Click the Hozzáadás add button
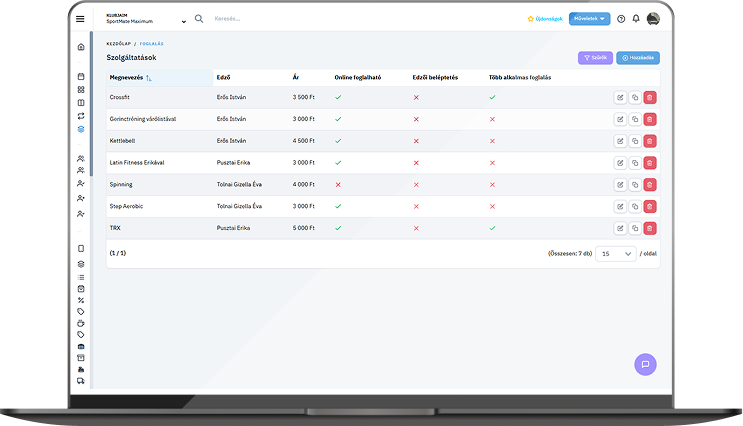Image resolution: width=743 pixels, height=426 pixels. [x=638, y=58]
